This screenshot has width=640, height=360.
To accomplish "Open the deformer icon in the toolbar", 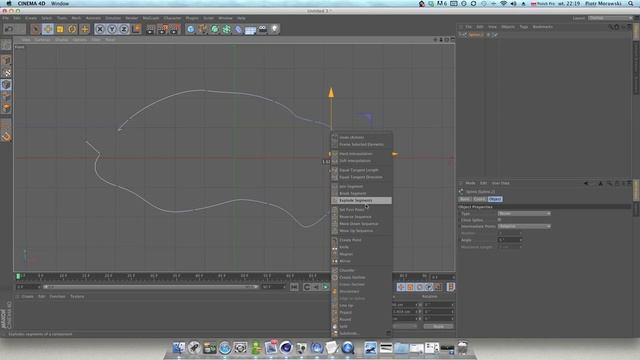I will pyautogui.click(x=239, y=29).
